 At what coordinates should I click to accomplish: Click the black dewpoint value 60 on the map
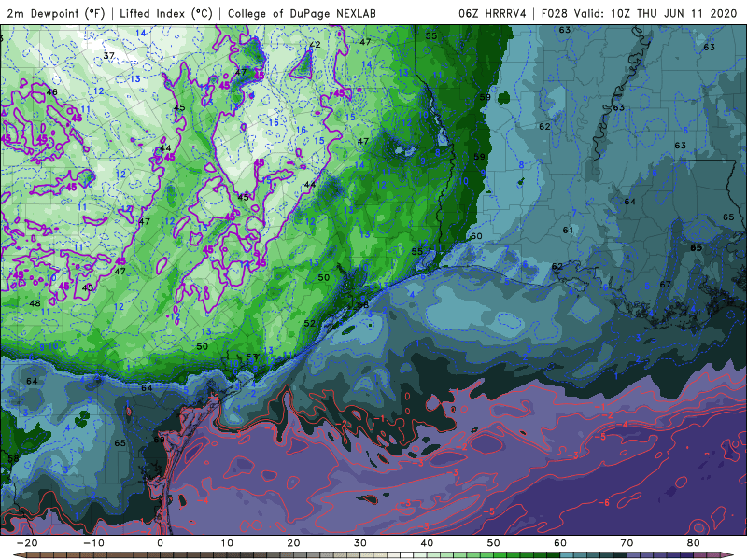point(476,236)
